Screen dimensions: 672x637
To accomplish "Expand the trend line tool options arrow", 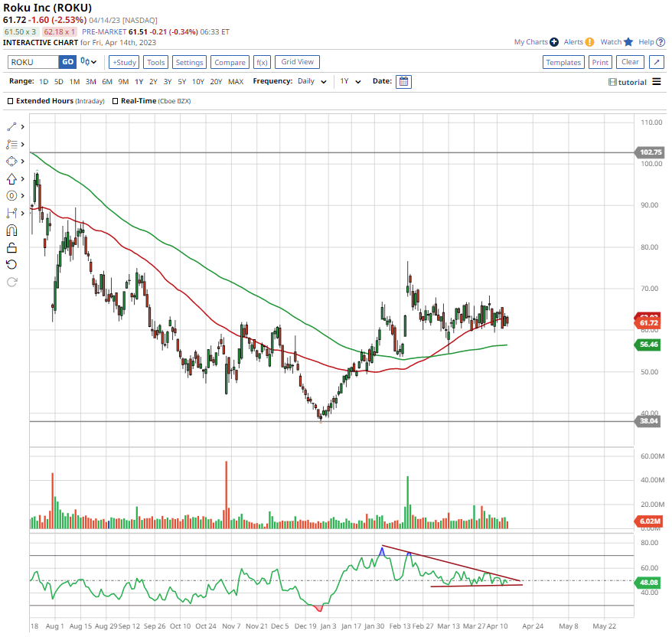I will 22,127.
